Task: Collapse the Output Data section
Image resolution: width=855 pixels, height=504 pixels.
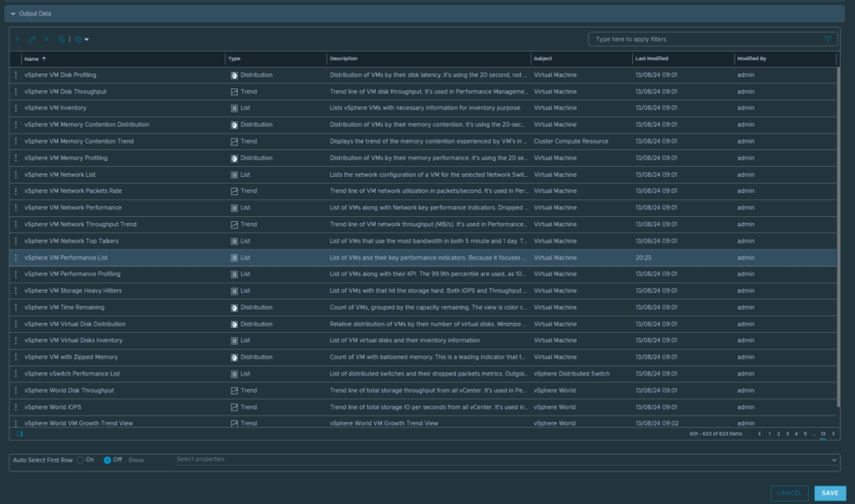Action: pyautogui.click(x=13, y=13)
